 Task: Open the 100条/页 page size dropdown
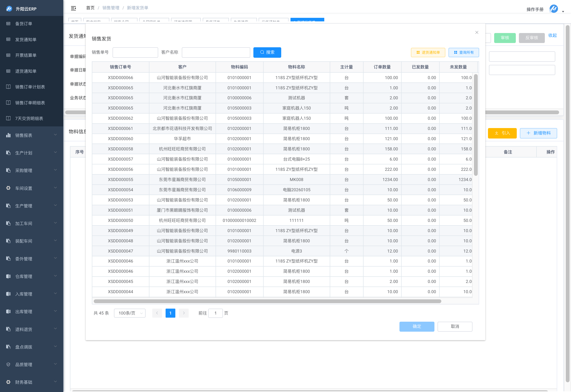[x=130, y=313]
